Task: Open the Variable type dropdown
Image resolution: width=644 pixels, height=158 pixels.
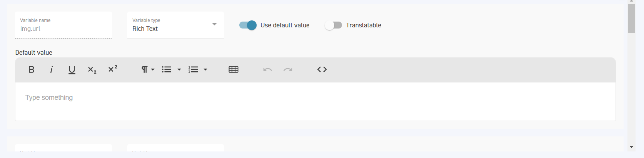Action: 175,25
